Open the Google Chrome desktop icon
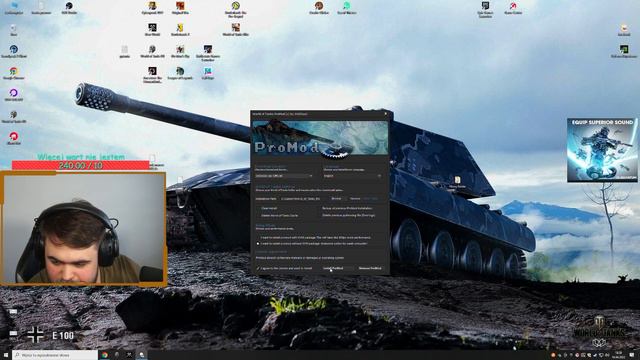Image resolution: width=640 pixels, height=360 pixels. tap(13, 73)
